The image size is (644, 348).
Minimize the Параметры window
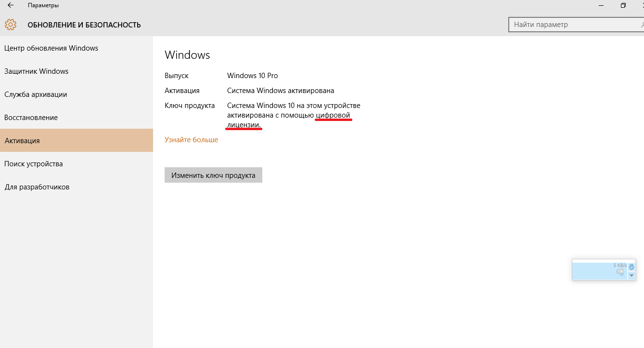pyautogui.click(x=601, y=5)
